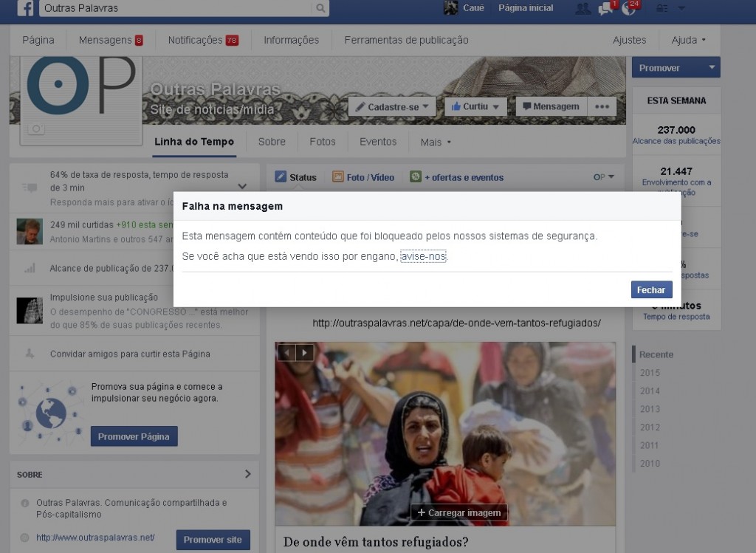Click Cauê profile name link

click(x=473, y=8)
